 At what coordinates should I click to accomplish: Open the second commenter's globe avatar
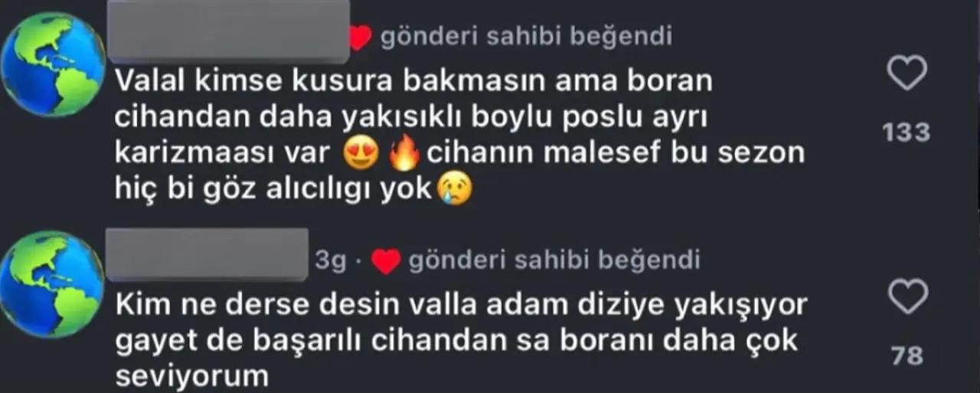[51, 284]
